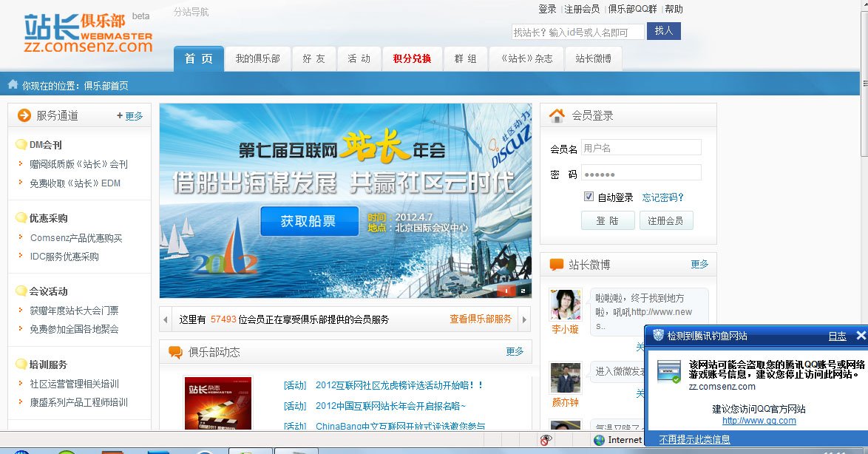Click the 忘记密码? link

point(662,197)
